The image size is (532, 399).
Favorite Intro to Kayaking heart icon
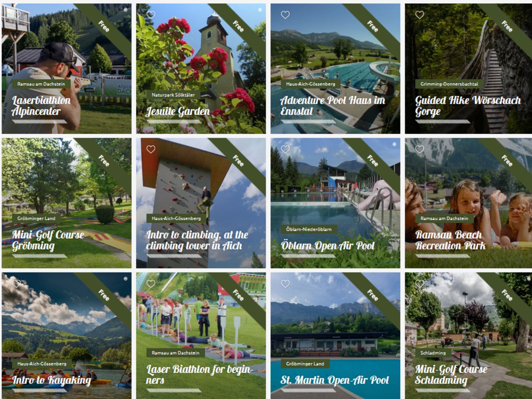click(x=16, y=284)
